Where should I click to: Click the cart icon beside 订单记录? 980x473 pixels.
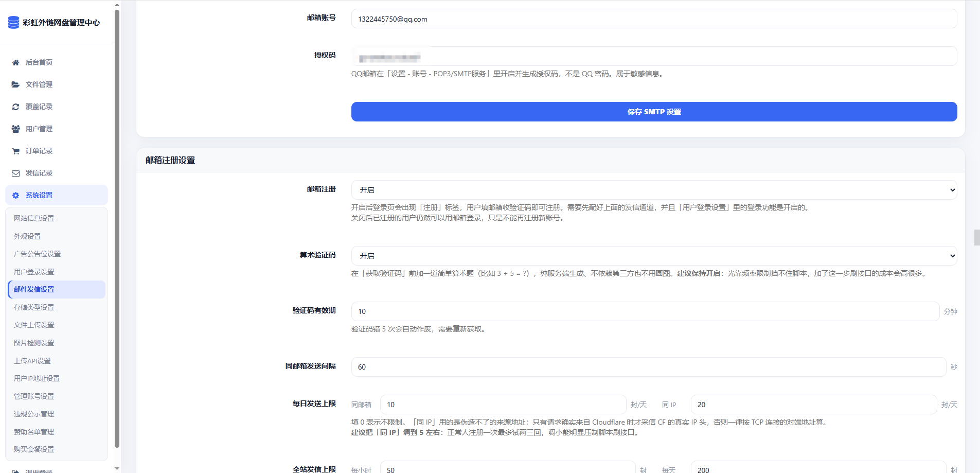(x=15, y=151)
